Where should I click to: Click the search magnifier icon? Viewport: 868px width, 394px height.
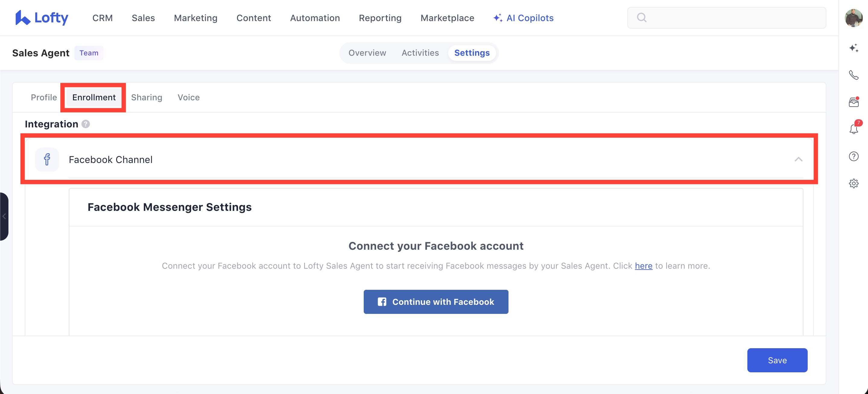(641, 17)
